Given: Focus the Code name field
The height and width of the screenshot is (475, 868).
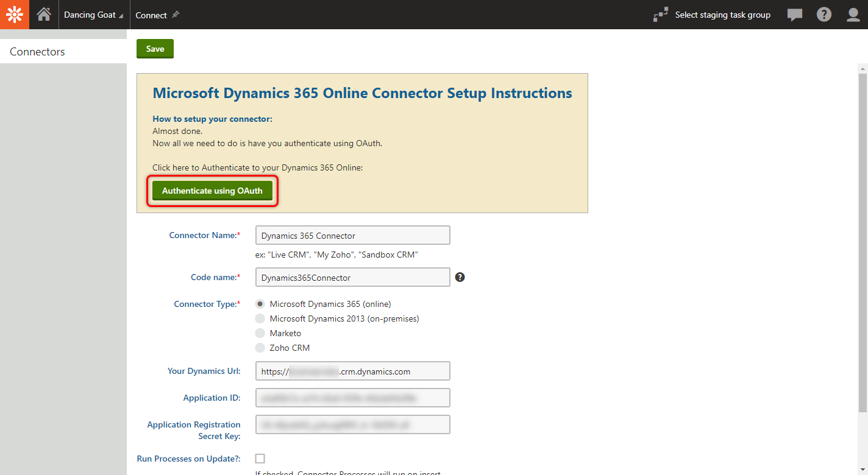Looking at the screenshot, I should [352, 277].
